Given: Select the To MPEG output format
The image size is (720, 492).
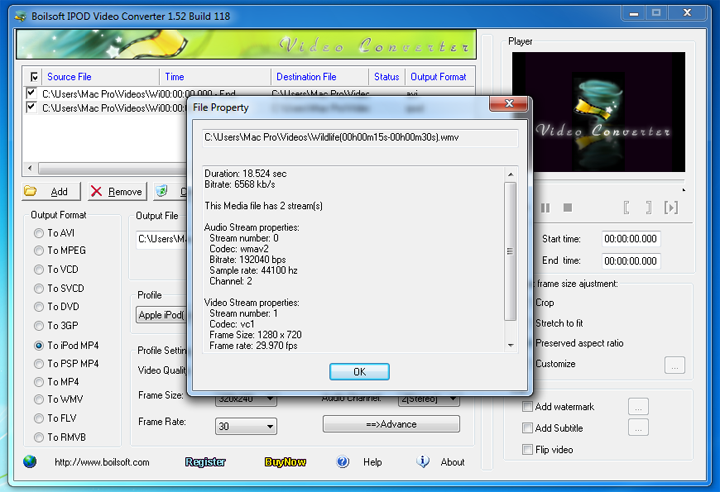Looking at the screenshot, I should pyautogui.click(x=39, y=251).
